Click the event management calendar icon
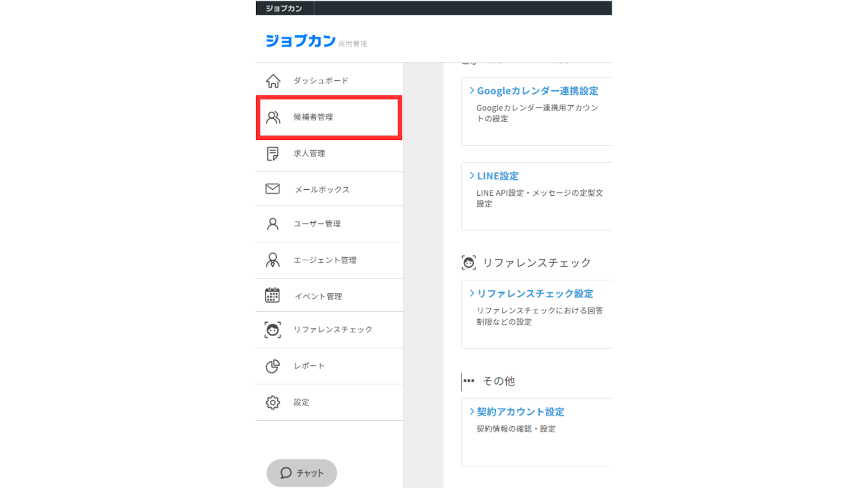868x488 pixels. [272, 296]
